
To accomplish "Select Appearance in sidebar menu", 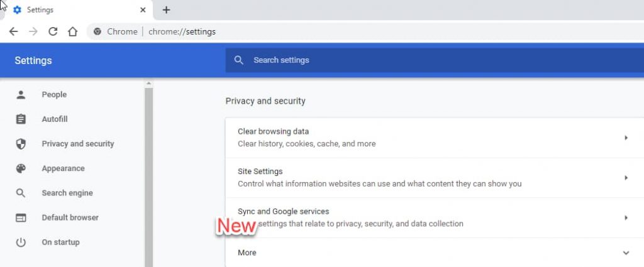I will click(63, 168).
